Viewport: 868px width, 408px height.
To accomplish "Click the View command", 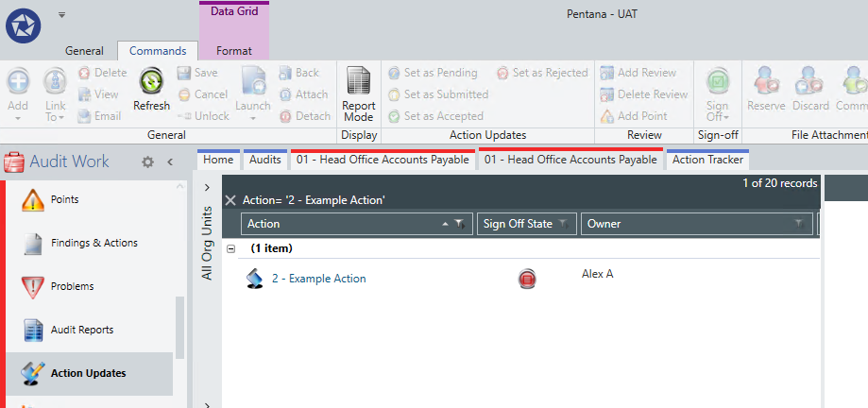I will click(98, 94).
